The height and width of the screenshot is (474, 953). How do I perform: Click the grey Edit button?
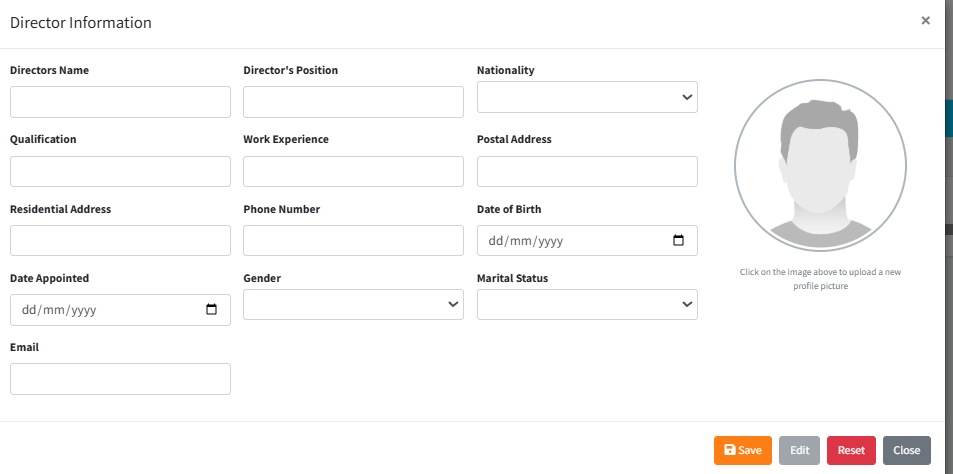(x=799, y=450)
